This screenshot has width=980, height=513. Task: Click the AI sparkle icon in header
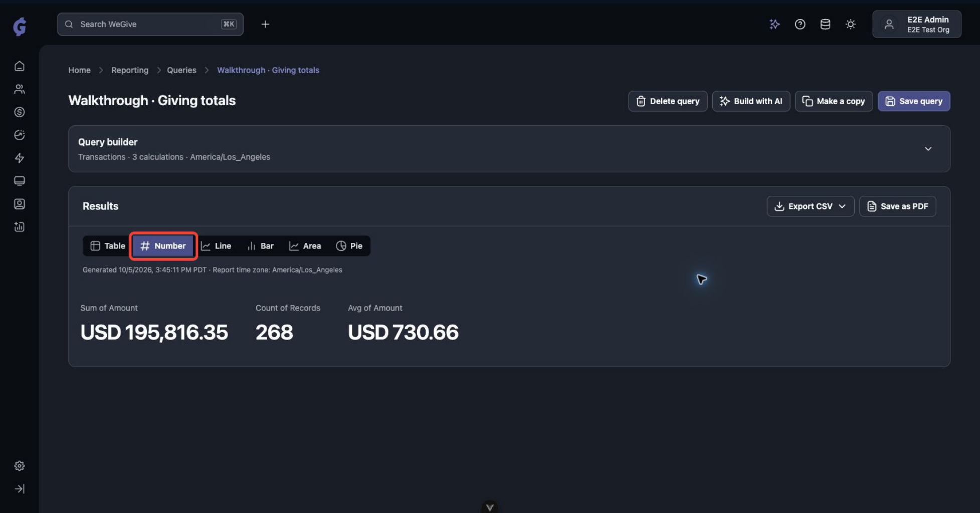pyautogui.click(x=774, y=24)
